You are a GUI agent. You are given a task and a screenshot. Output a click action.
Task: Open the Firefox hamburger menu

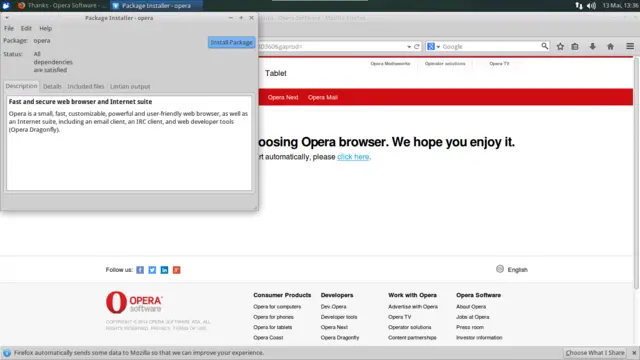(x=630, y=47)
